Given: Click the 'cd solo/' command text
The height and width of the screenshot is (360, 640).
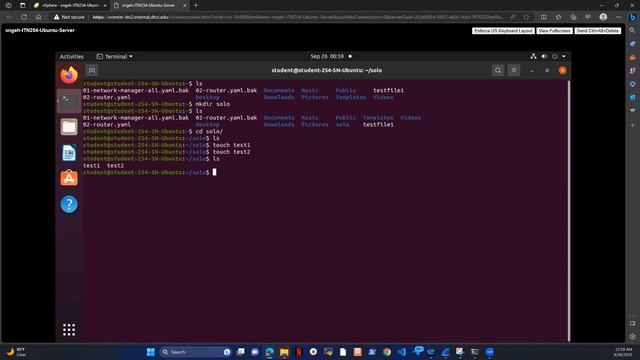Looking at the screenshot, I should coord(209,131).
